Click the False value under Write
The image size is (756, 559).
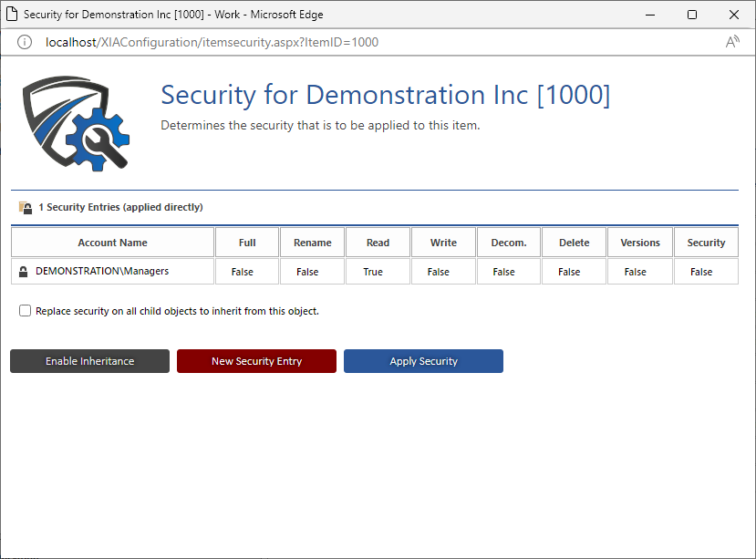(439, 272)
